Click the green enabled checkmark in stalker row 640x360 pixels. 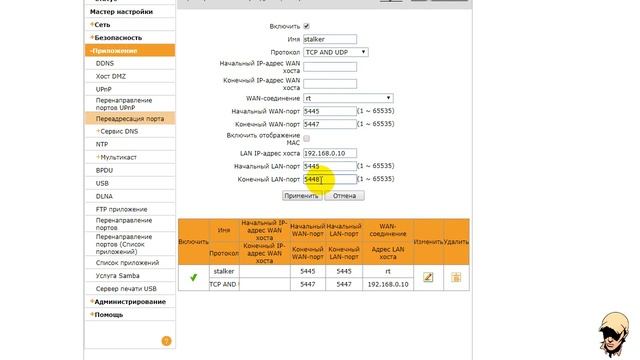click(193, 278)
